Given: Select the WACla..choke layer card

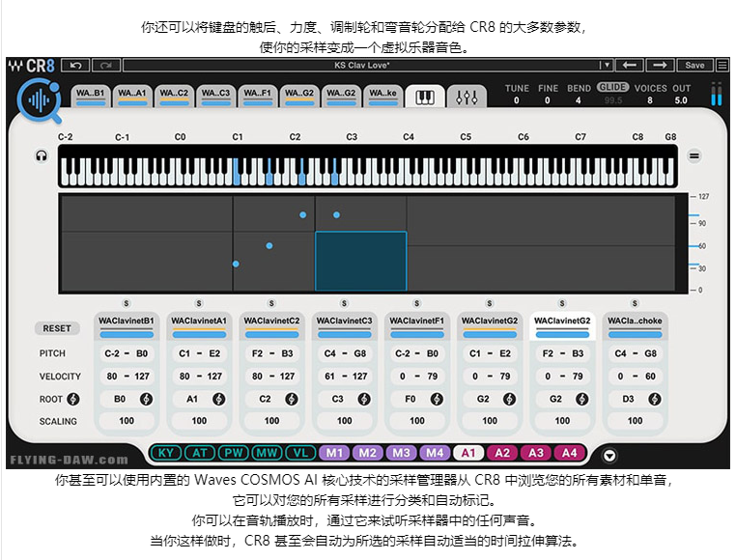Looking at the screenshot, I should tap(635, 325).
